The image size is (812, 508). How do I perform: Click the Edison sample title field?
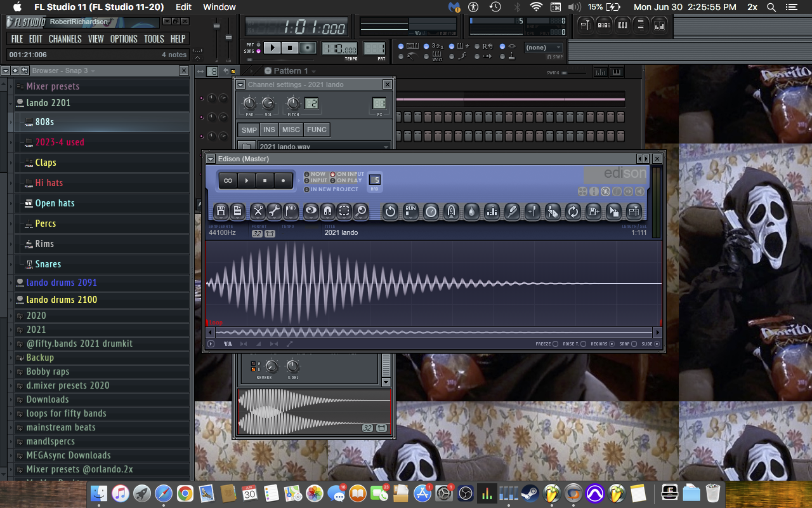click(341, 232)
